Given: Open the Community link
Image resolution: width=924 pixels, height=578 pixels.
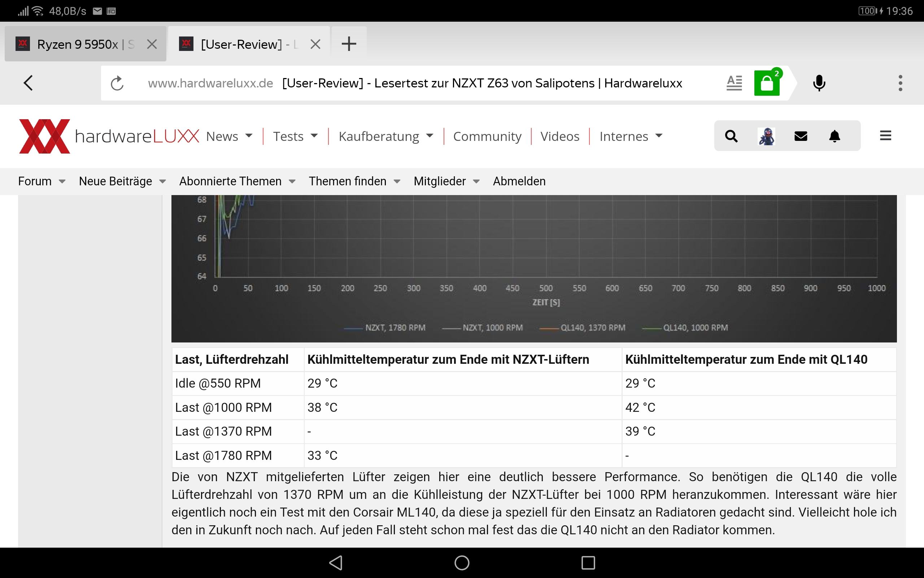Looking at the screenshot, I should 487,136.
